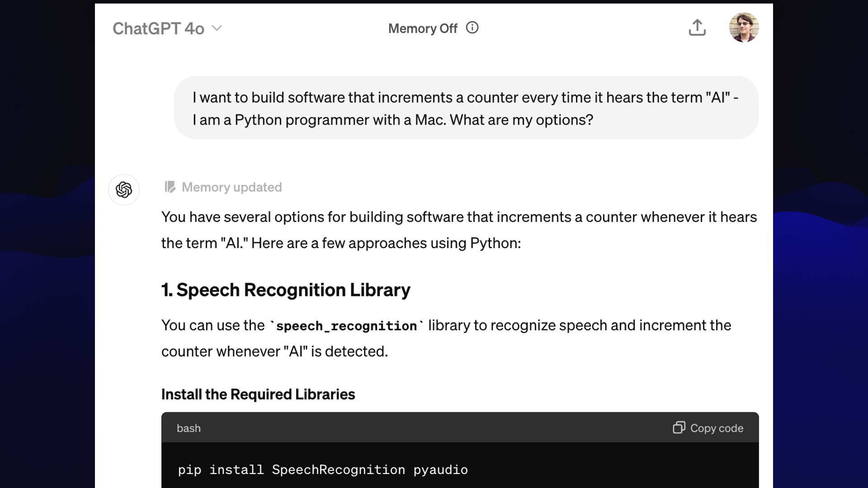Click the Memory Off text in header

click(x=423, y=28)
